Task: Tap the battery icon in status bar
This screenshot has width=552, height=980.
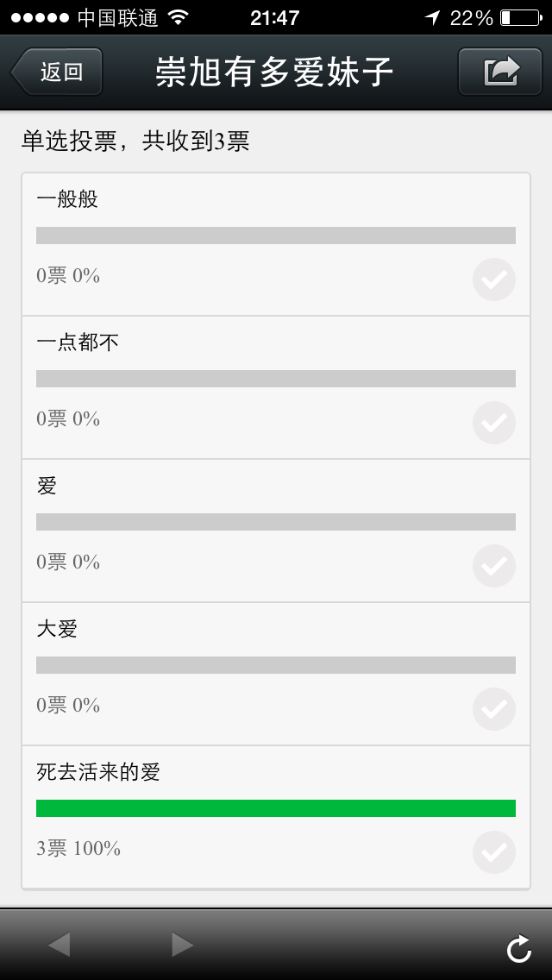Action: (518, 17)
